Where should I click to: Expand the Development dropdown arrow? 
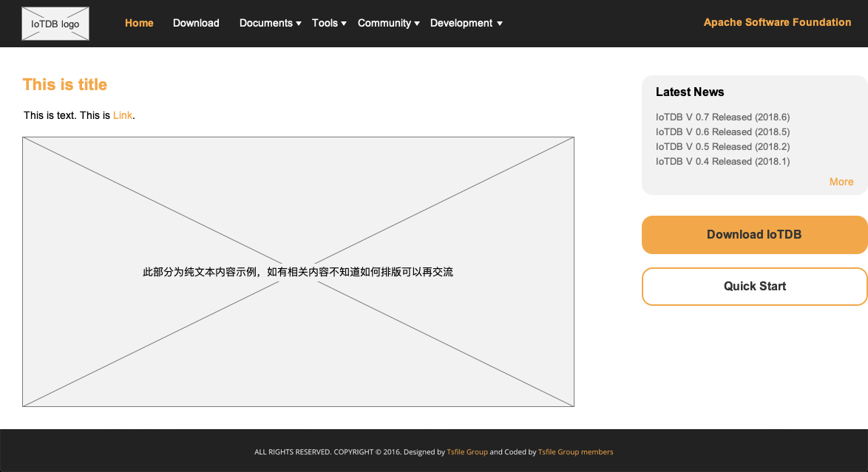(x=500, y=24)
